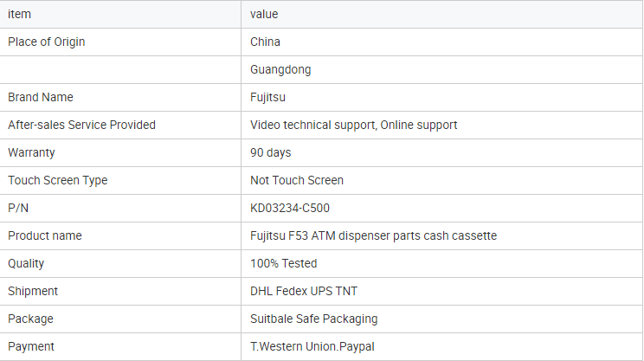Click the '90 days' warranty value
This screenshot has width=644, height=361.
271,152
